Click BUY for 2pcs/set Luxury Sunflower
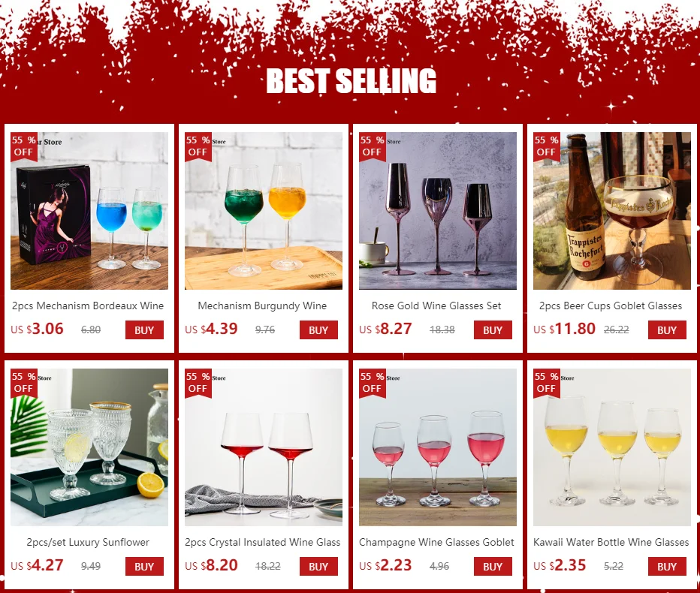The image size is (700, 593). point(144,566)
